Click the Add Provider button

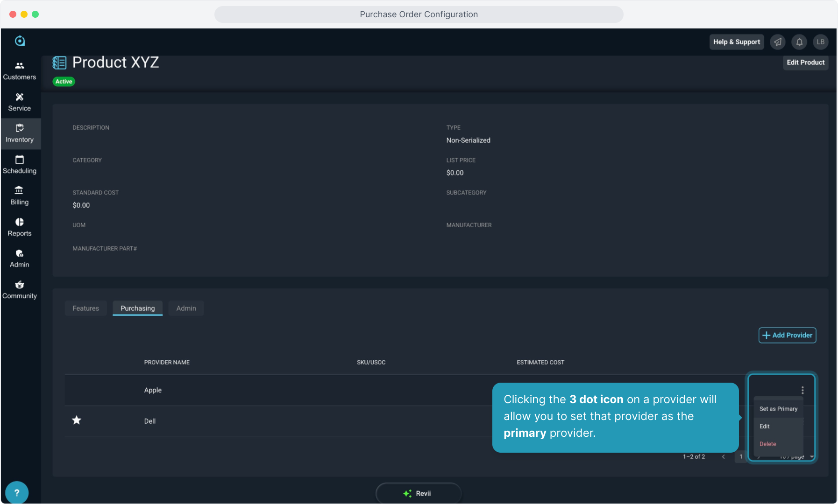tap(787, 335)
